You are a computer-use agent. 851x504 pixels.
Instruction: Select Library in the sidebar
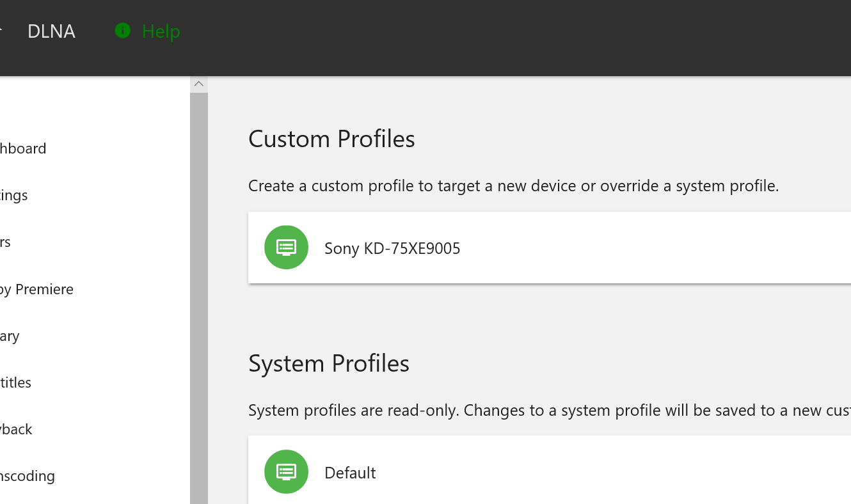(10, 336)
